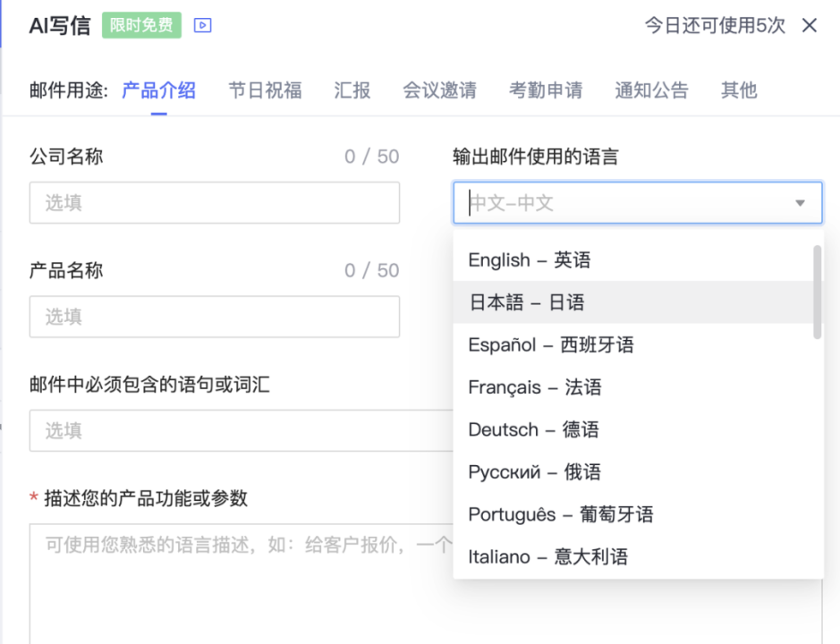The image size is (840, 644).
Task: Switch to the 产品介绍 tab
Action: click(158, 90)
